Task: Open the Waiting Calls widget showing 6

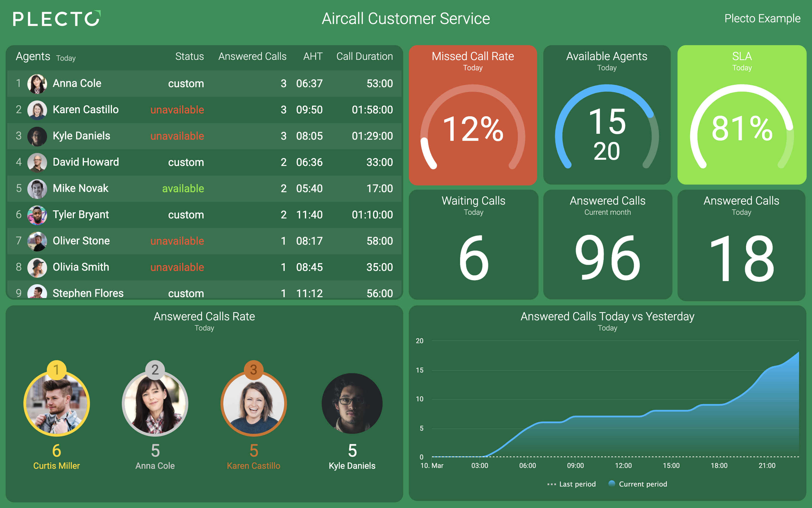Action: pos(473,245)
